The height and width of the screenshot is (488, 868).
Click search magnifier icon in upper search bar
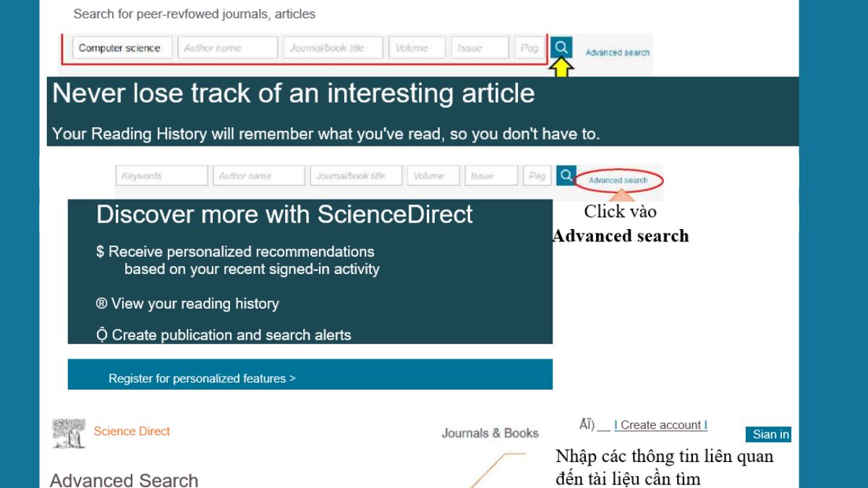point(561,48)
